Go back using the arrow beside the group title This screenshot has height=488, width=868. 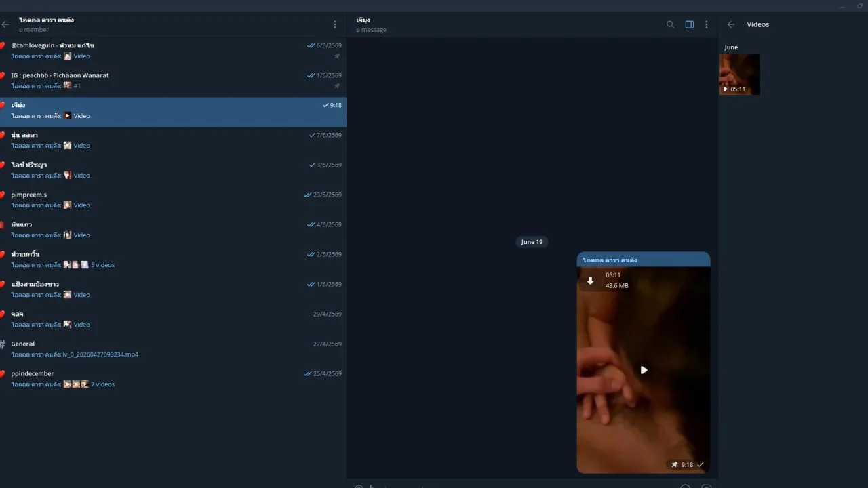(5, 24)
